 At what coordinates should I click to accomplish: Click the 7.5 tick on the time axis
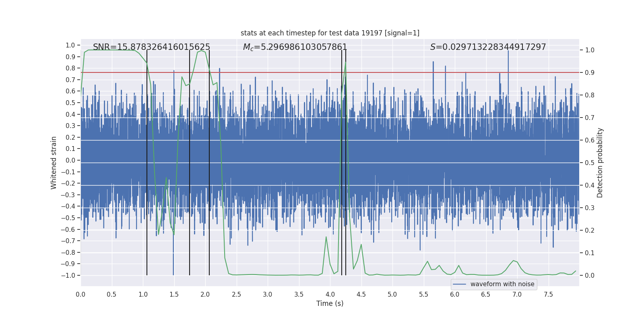(548, 294)
